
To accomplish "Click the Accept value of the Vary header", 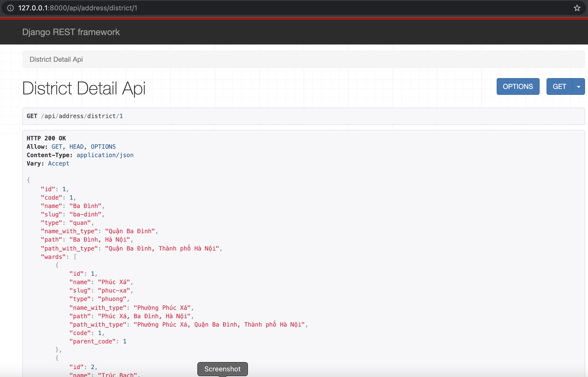I will tap(58, 164).
